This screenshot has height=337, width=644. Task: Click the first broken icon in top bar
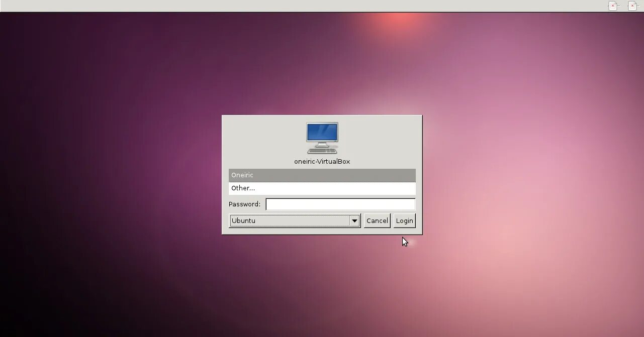click(x=613, y=6)
